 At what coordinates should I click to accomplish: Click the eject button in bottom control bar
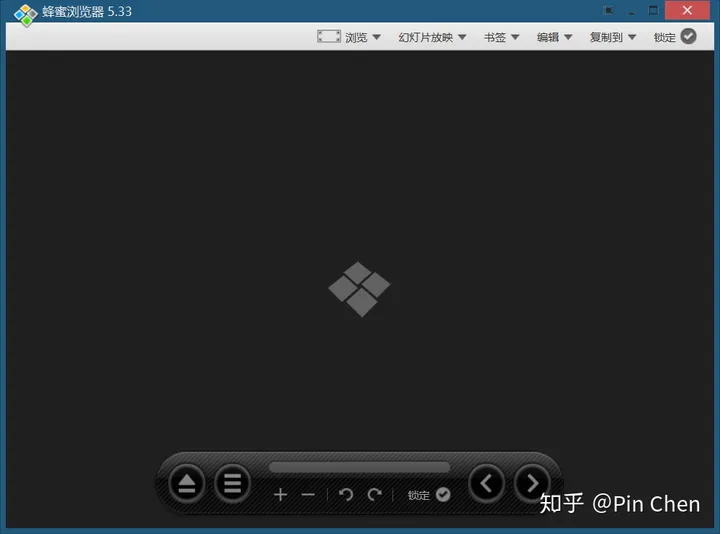186,485
